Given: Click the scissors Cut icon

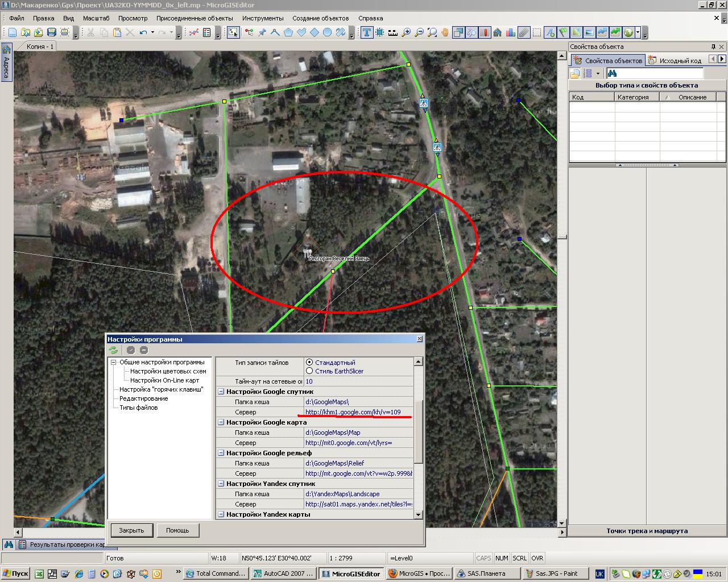Looking at the screenshot, I should [90, 32].
